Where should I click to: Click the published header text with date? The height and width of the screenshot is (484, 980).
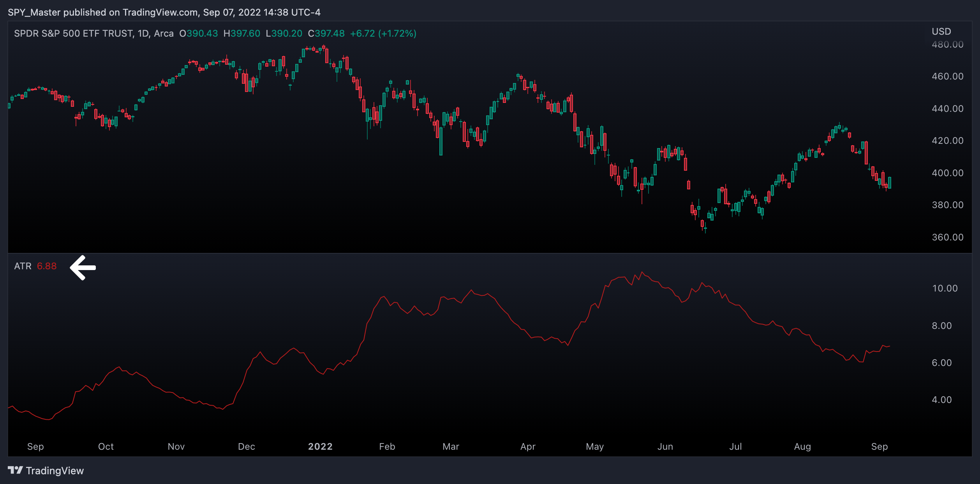(x=164, y=12)
